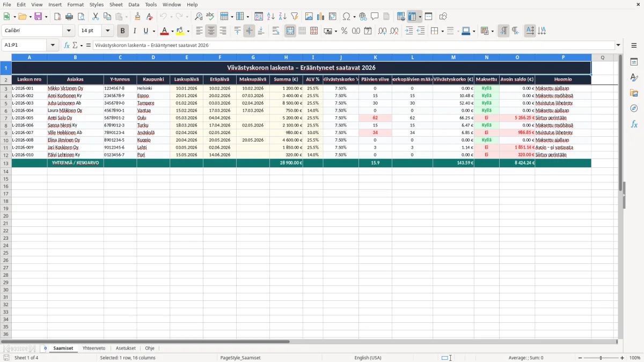Open the sidebar Navigator compass icon
Screen dimensions: 644x362
coord(634,109)
